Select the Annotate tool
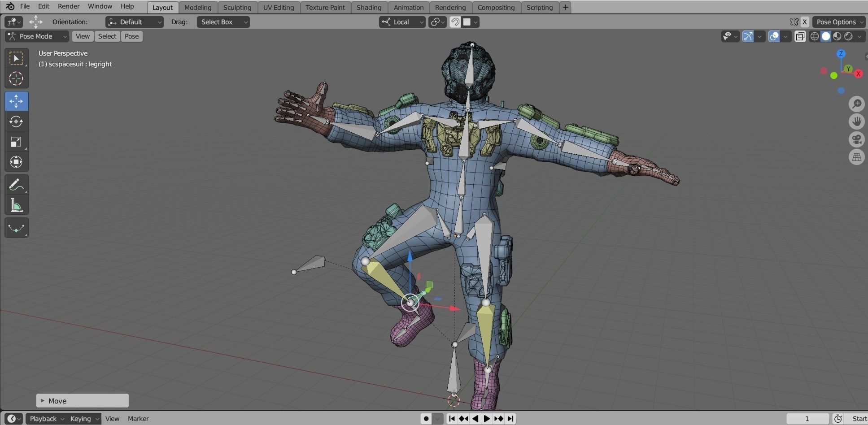The height and width of the screenshot is (425, 868). (16, 184)
